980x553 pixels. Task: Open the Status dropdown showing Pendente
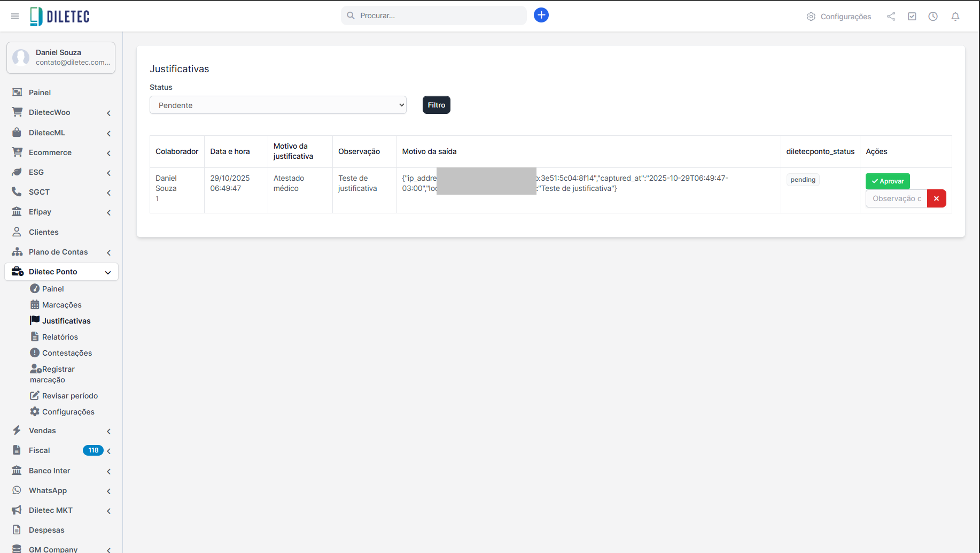click(x=278, y=105)
